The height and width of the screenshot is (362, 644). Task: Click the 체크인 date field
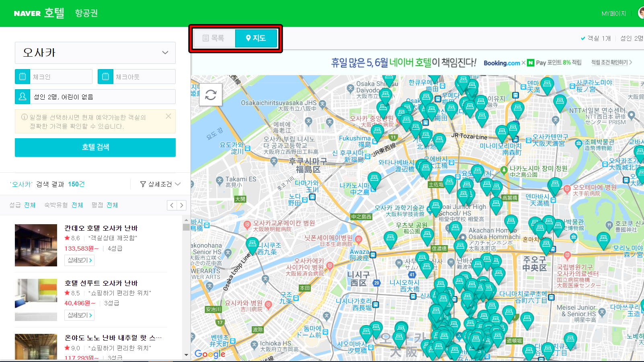(x=61, y=77)
